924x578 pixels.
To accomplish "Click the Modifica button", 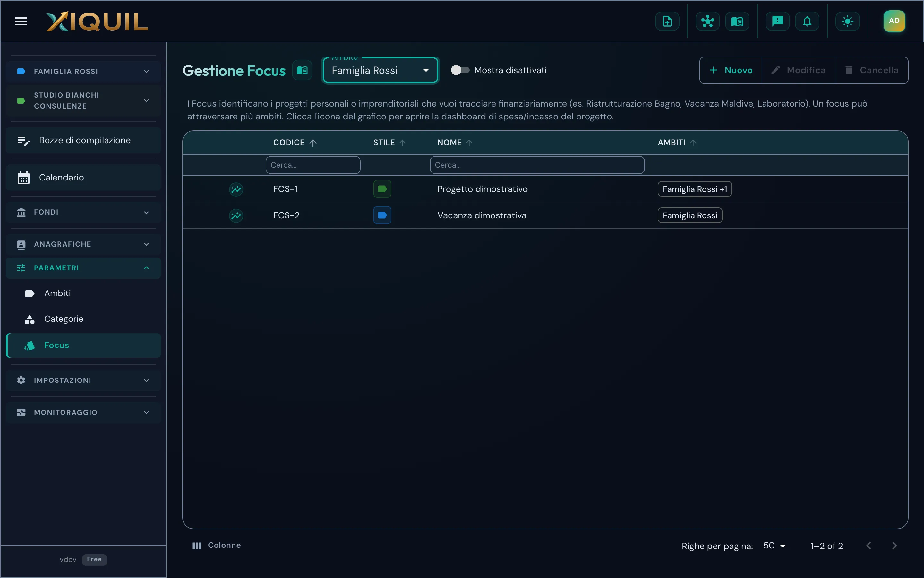I will [798, 70].
